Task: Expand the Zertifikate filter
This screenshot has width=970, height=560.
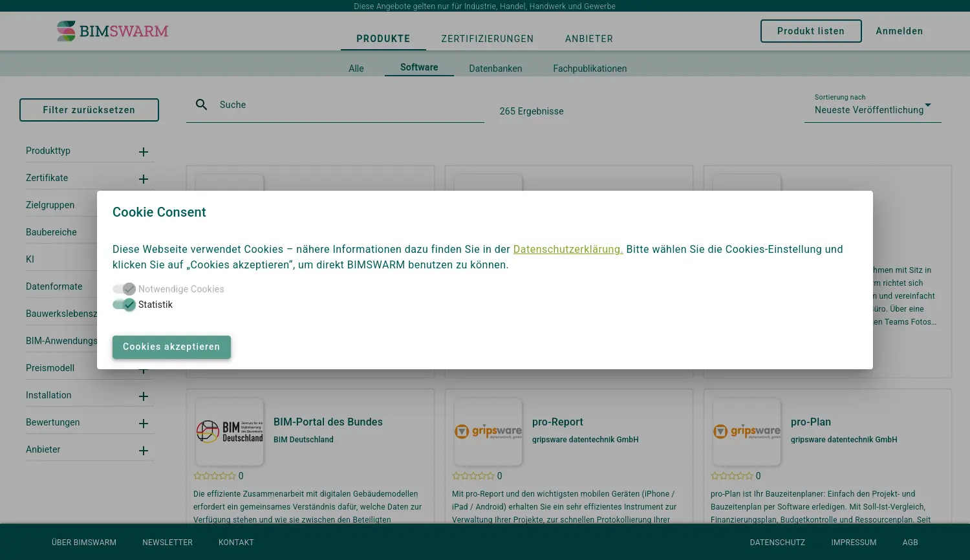Action: pyautogui.click(x=144, y=179)
